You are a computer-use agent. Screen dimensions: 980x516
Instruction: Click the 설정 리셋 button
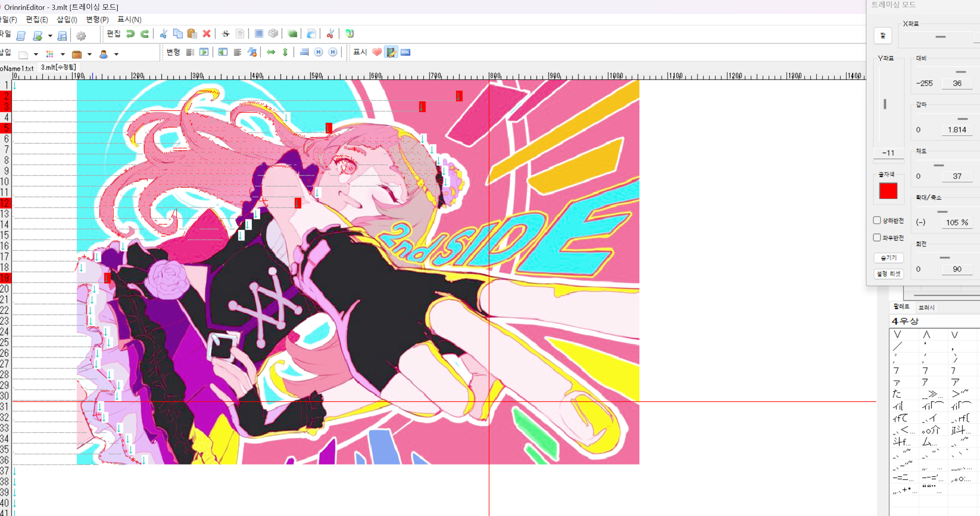(x=888, y=274)
